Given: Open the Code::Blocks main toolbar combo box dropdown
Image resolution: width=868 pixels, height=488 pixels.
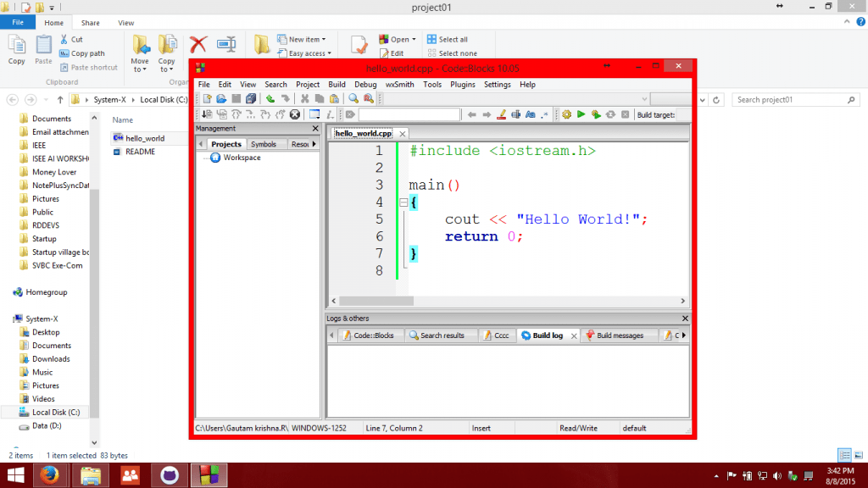Looking at the screenshot, I should tap(644, 100).
